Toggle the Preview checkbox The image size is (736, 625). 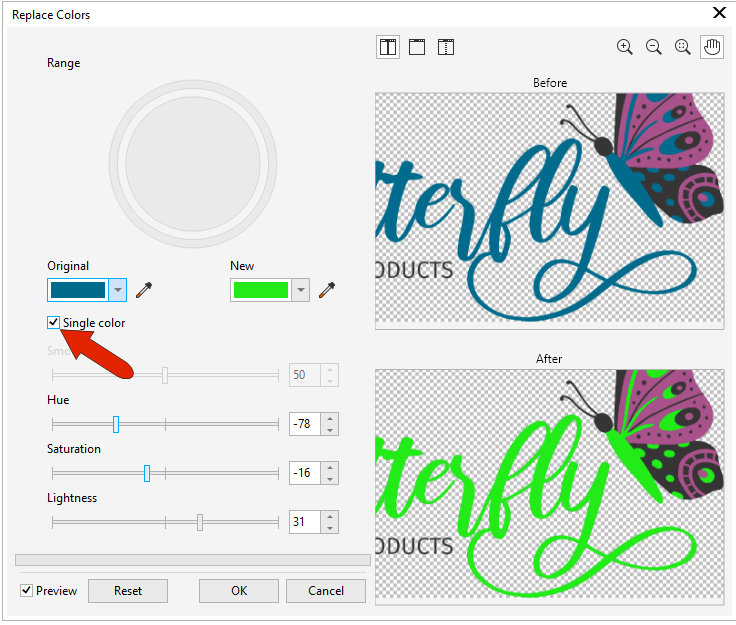(26, 590)
